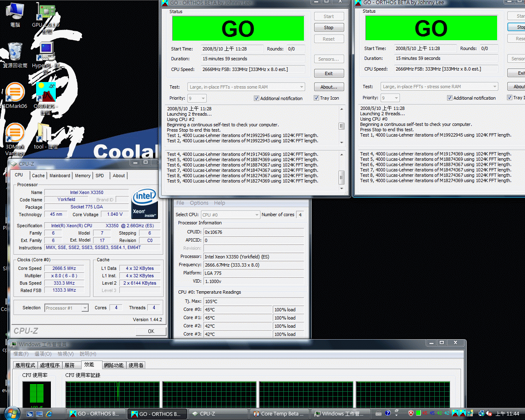Open the Test type dropdown in left ORTHOS

tap(246, 87)
